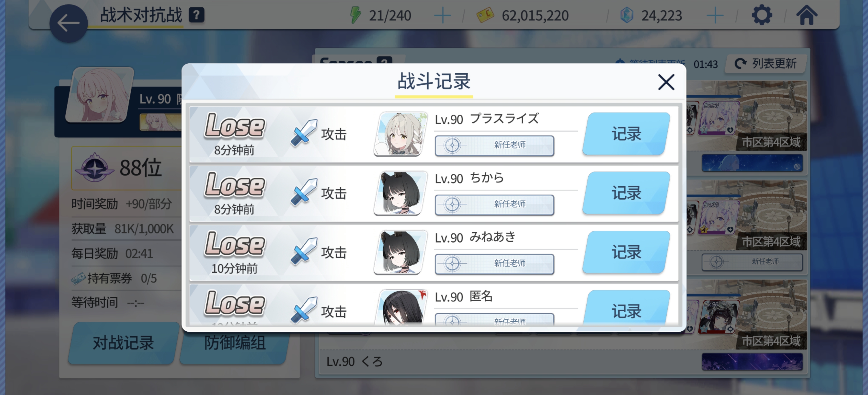Add gems with the plus icon

[x=715, y=16]
